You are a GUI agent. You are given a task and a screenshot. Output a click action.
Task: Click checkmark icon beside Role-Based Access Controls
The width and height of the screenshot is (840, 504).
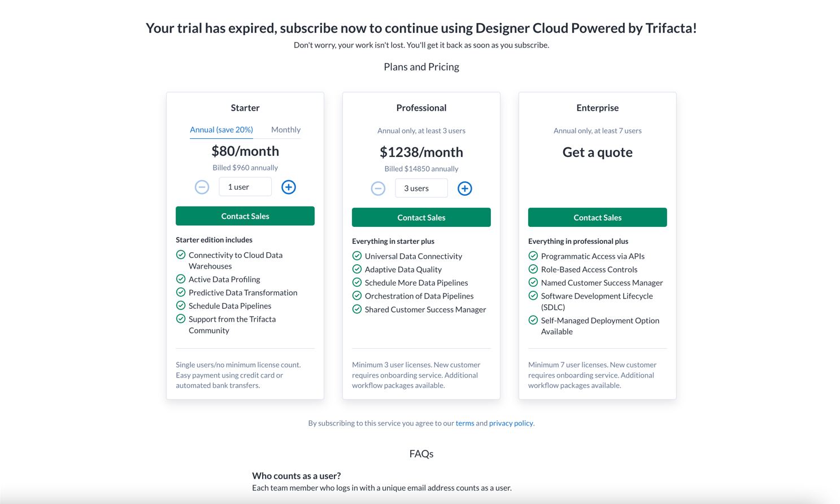pos(533,269)
